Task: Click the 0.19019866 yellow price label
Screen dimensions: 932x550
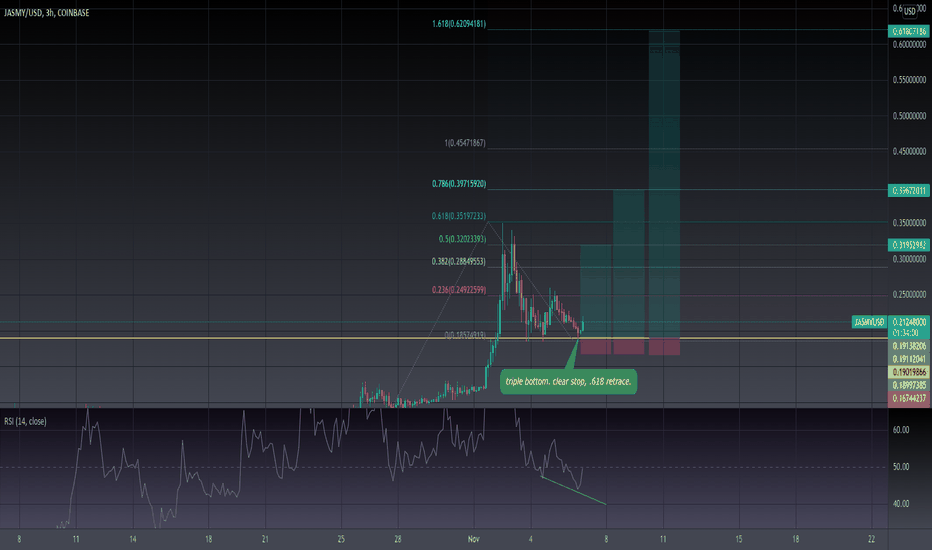Action: tap(909, 372)
